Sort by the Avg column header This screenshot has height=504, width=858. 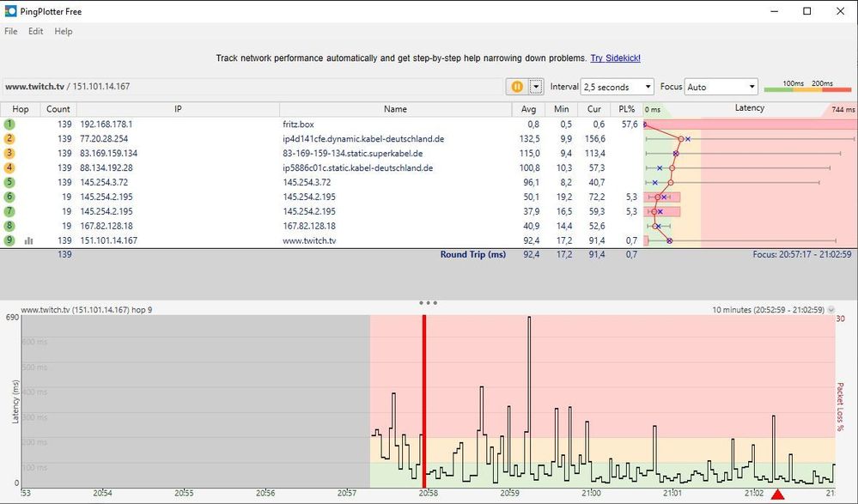click(x=528, y=109)
